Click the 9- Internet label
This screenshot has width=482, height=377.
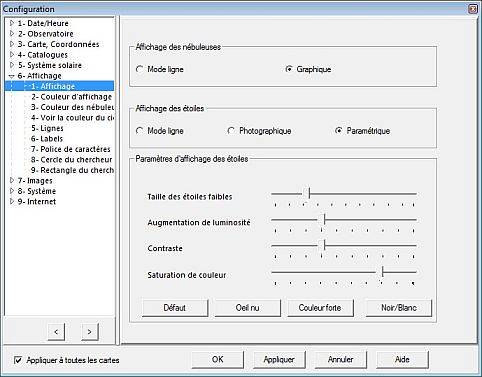pyautogui.click(x=37, y=201)
